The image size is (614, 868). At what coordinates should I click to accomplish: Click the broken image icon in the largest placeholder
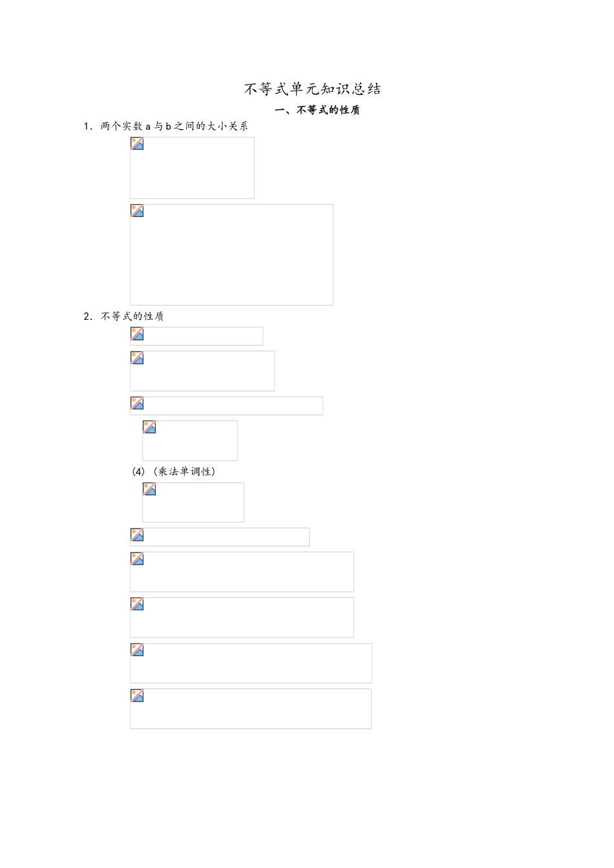pos(137,211)
